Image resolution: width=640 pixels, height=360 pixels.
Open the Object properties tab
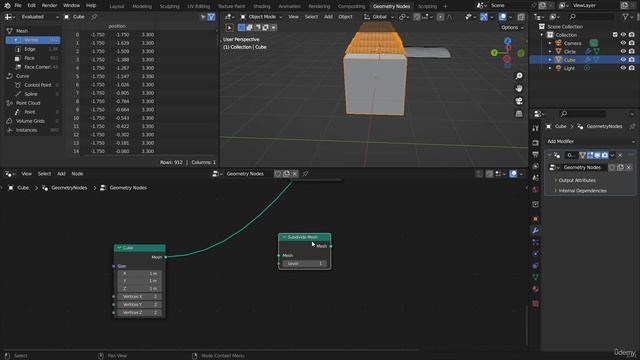click(536, 219)
